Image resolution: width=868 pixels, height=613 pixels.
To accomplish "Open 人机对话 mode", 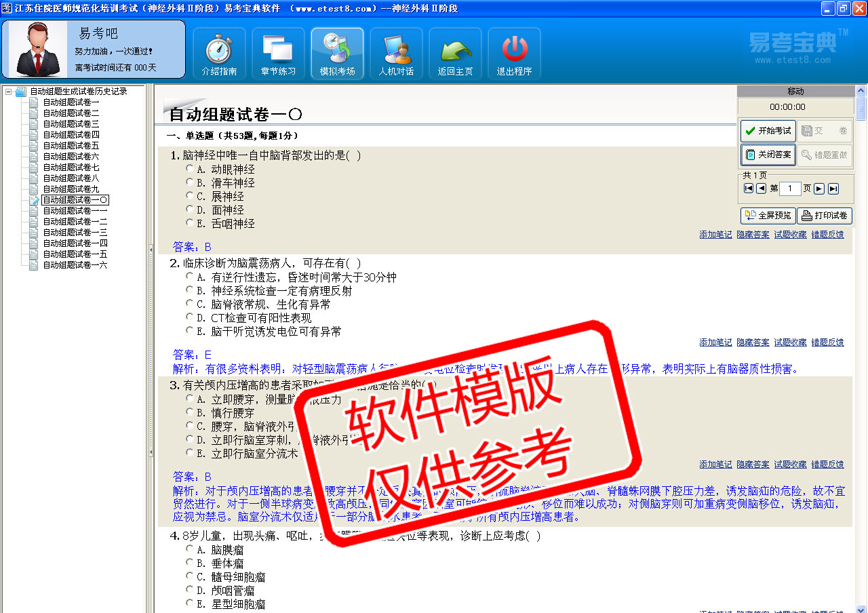I will click(x=396, y=54).
